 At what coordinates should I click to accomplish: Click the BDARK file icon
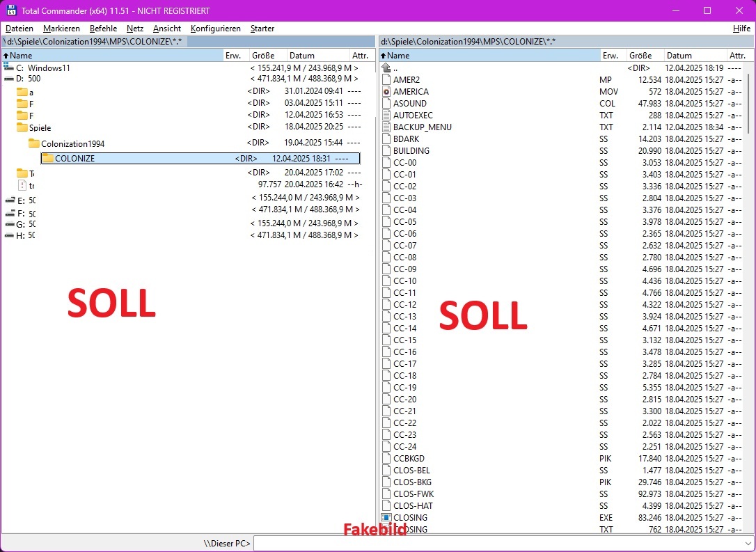386,139
